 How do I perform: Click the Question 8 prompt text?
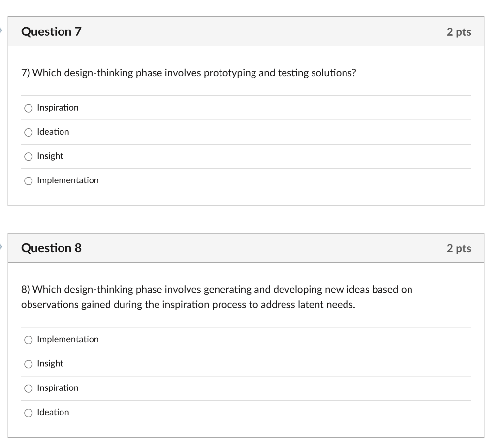pyautogui.click(x=217, y=289)
